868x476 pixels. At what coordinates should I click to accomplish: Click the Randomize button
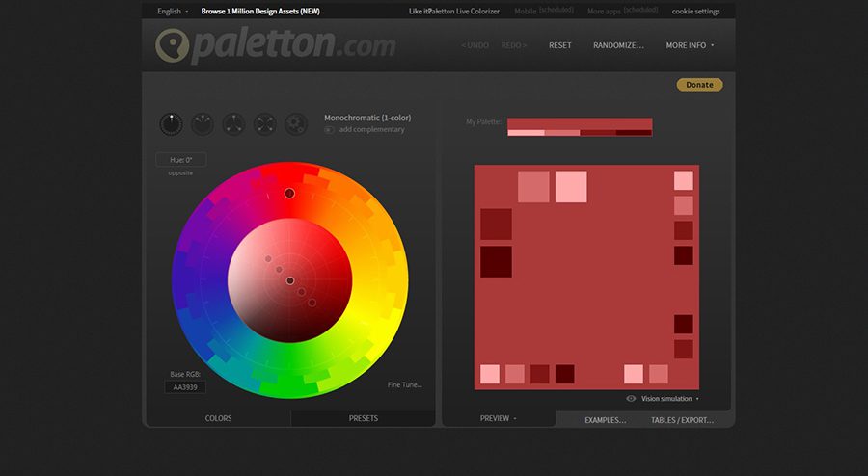coord(618,45)
